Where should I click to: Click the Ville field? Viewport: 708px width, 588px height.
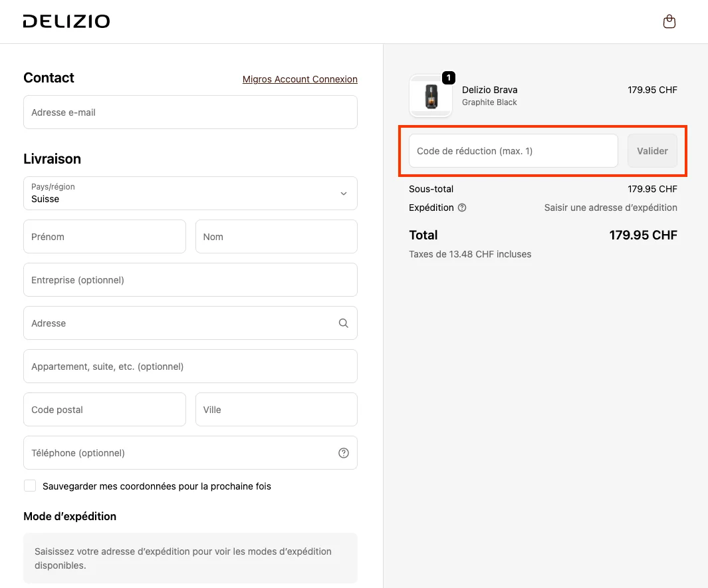click(276, 409)
